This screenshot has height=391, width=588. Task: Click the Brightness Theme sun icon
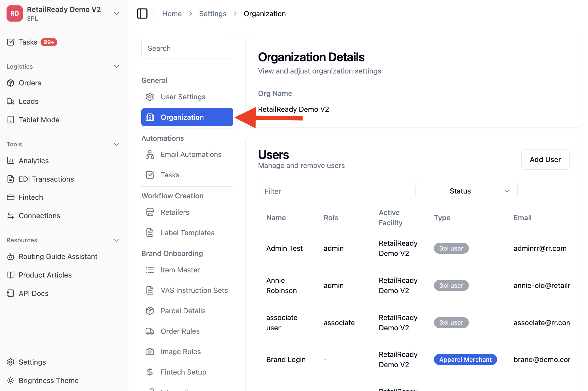pos(10,381)
